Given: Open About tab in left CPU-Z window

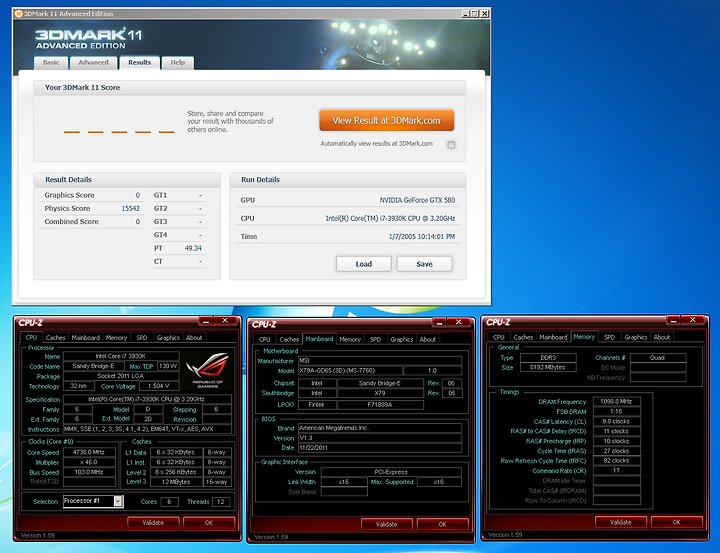Looking at the screenshot, I should point(194,337).
